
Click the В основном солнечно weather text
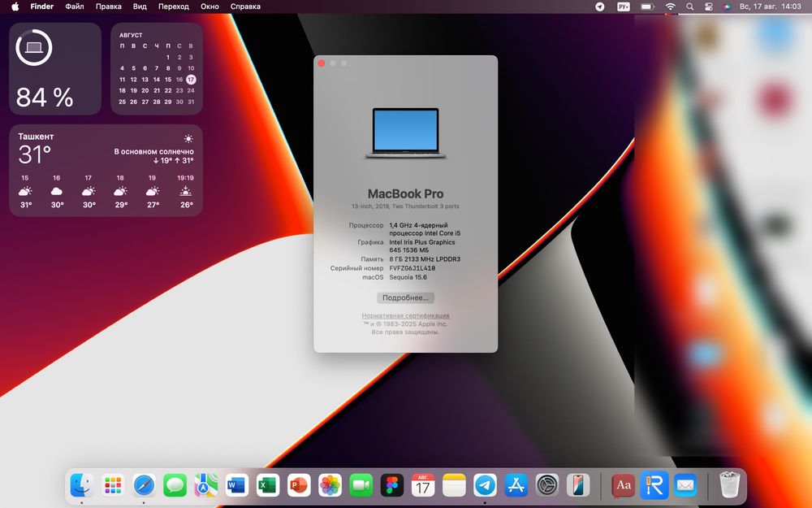(x=153, y=152)
